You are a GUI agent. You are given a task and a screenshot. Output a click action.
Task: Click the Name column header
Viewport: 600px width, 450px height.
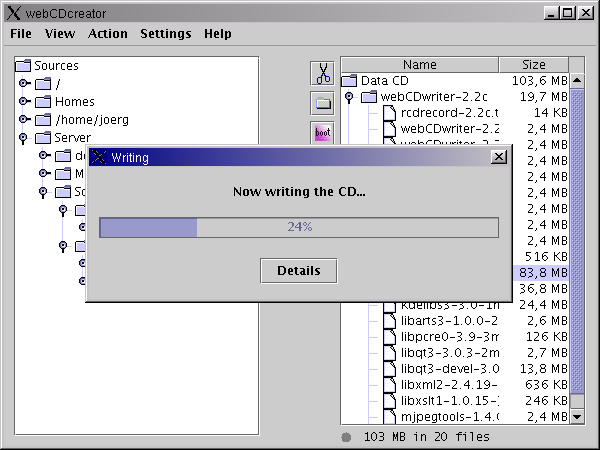coord(419,65)
